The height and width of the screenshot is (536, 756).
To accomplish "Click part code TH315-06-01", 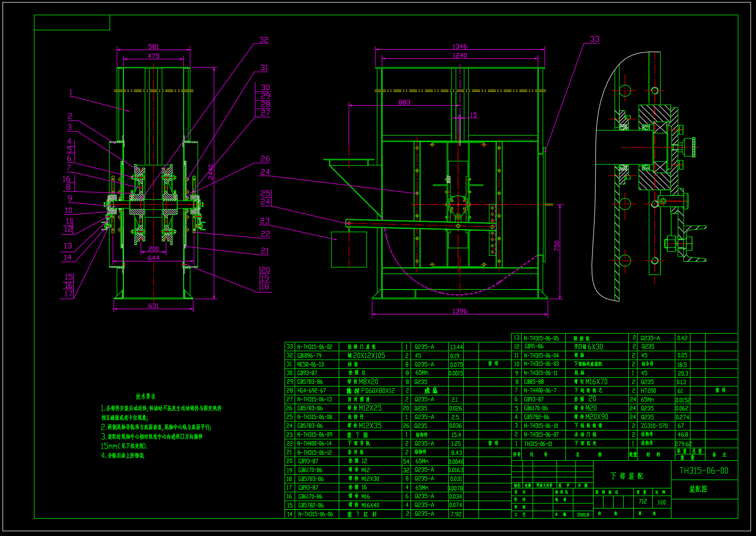I will 538,444.
